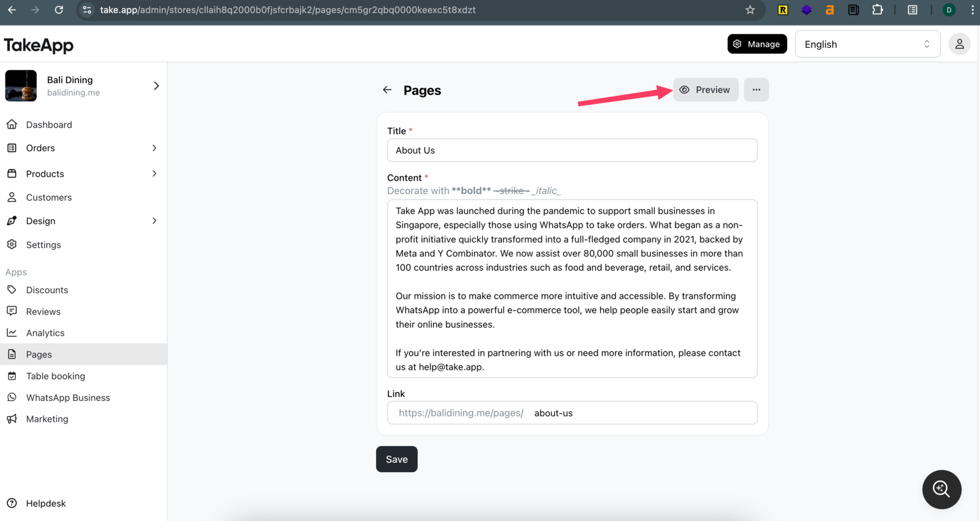
Task: Open the browser three-dot menu
Action: coord(972,10)
